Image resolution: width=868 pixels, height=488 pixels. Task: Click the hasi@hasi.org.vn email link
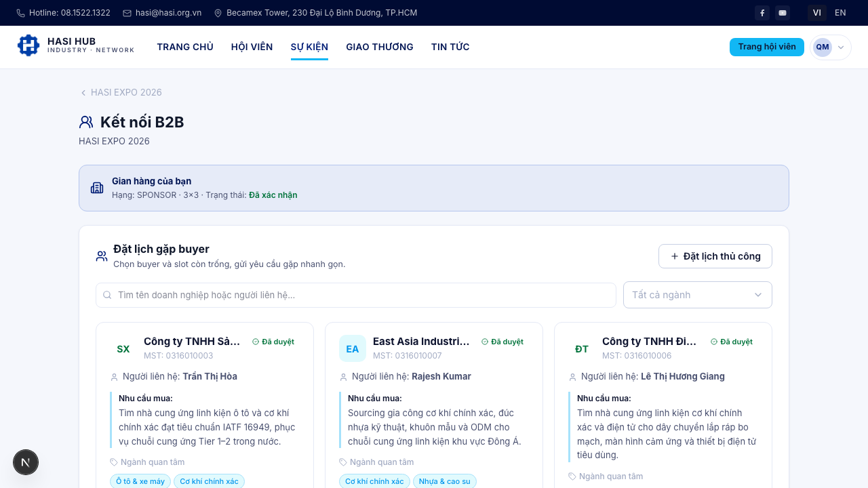click(168, 13)
